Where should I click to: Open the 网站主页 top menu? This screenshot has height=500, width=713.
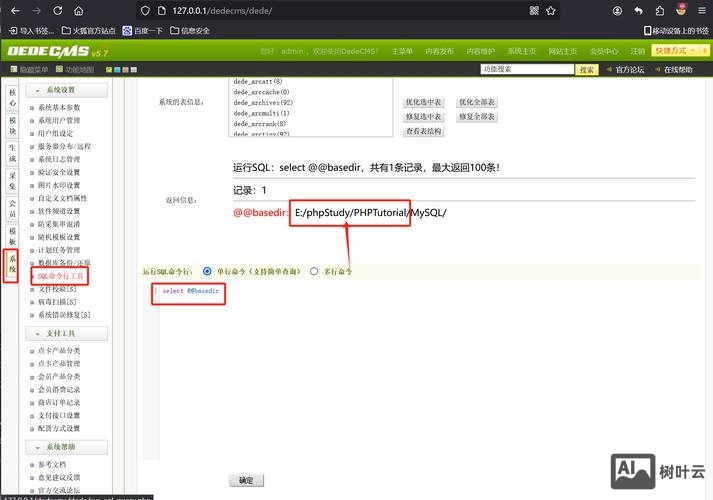562,51
